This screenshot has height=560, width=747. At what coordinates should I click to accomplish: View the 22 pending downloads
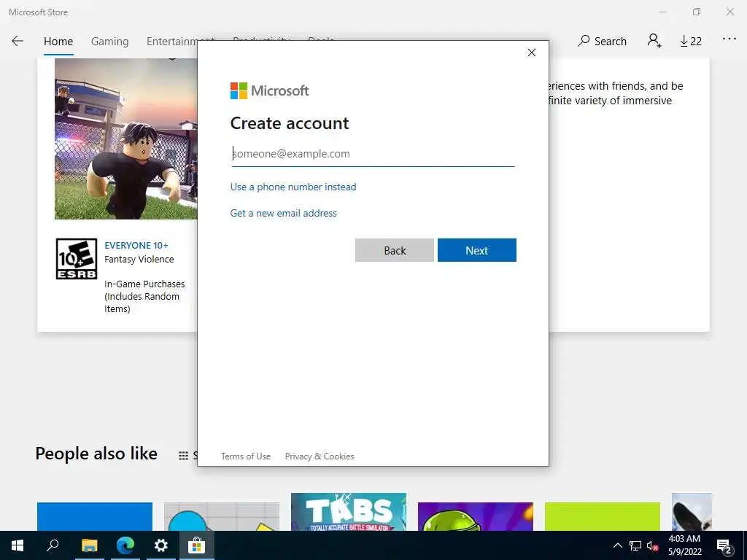point(691,42)
